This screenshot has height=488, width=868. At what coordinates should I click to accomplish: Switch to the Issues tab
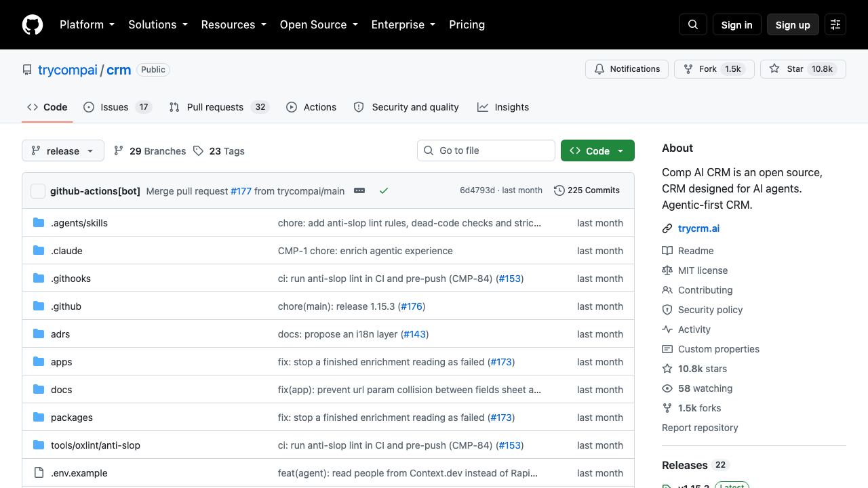tap(117, 107)
